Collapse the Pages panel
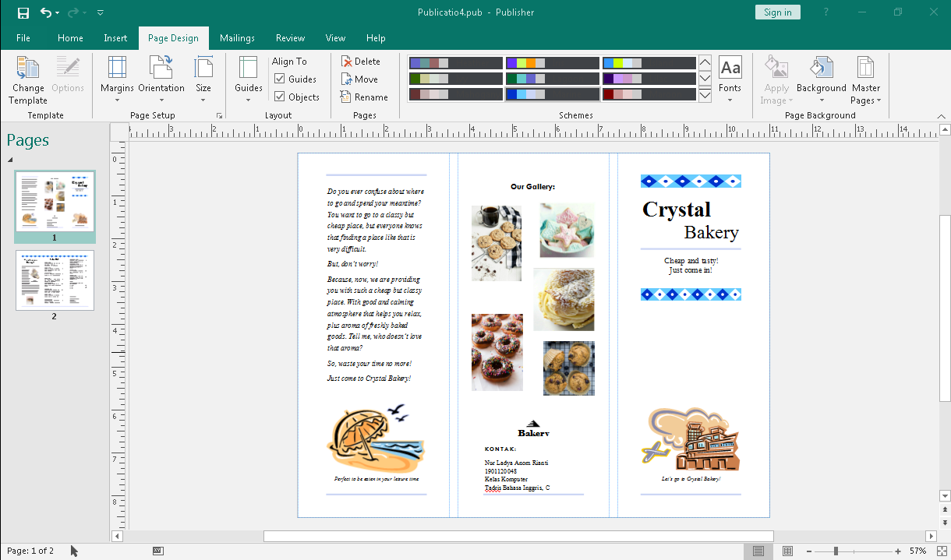This screenshot has height=560, width=951. [11, 160]
